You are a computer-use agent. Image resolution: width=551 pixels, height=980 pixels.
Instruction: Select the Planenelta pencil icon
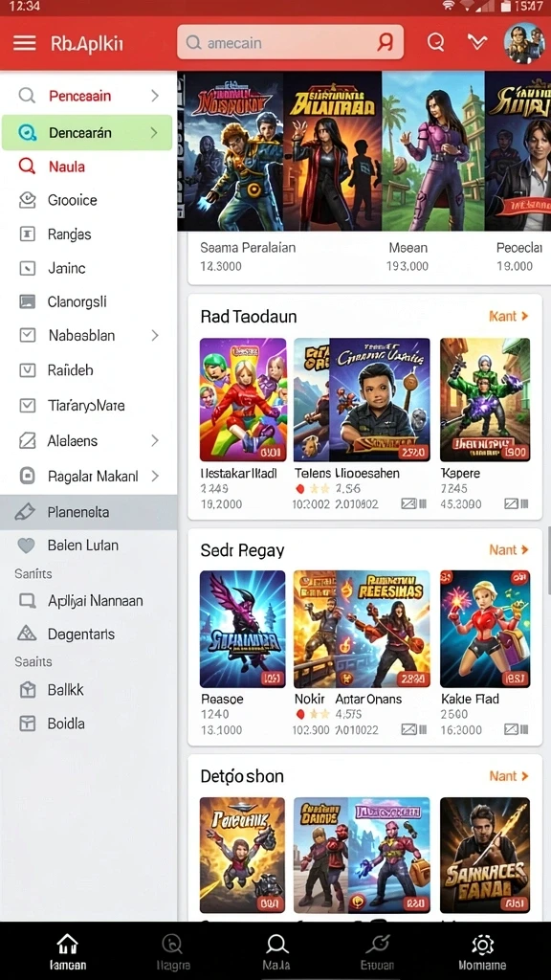point(25,512)
